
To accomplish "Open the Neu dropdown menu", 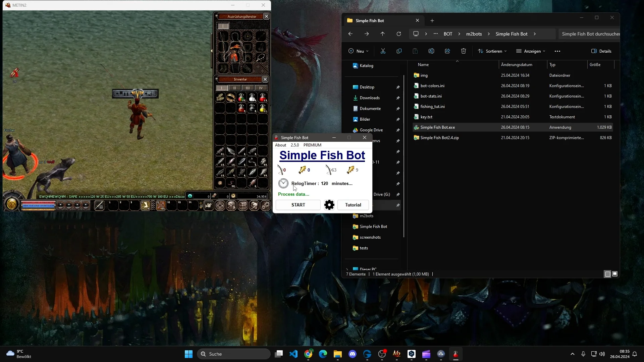I will [359, 51].
